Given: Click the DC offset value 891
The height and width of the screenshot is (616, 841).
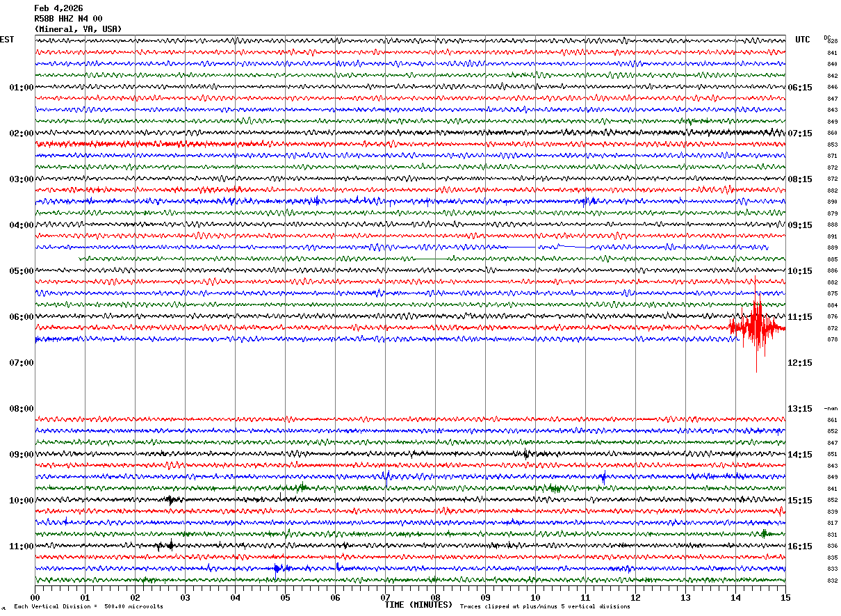Looking at the screenshot, I should point(833,236).
